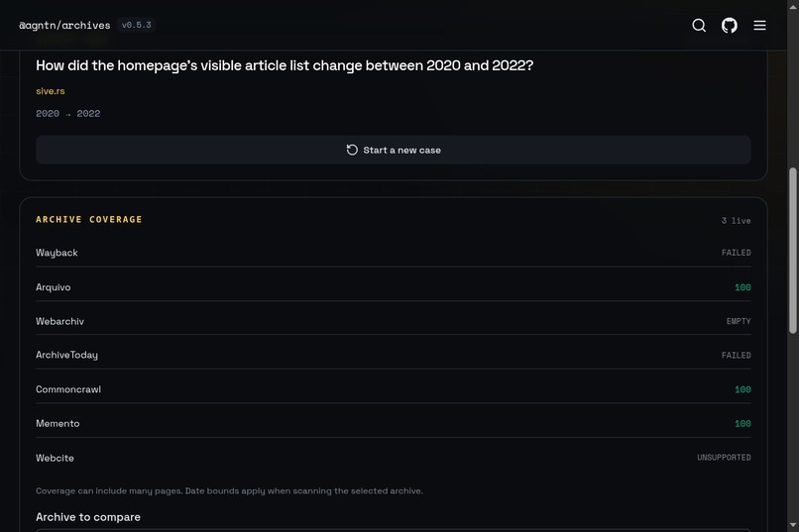Click the 100 score next to Commoncrawl
The image size is (799, 532).
[x=742, y=389]
